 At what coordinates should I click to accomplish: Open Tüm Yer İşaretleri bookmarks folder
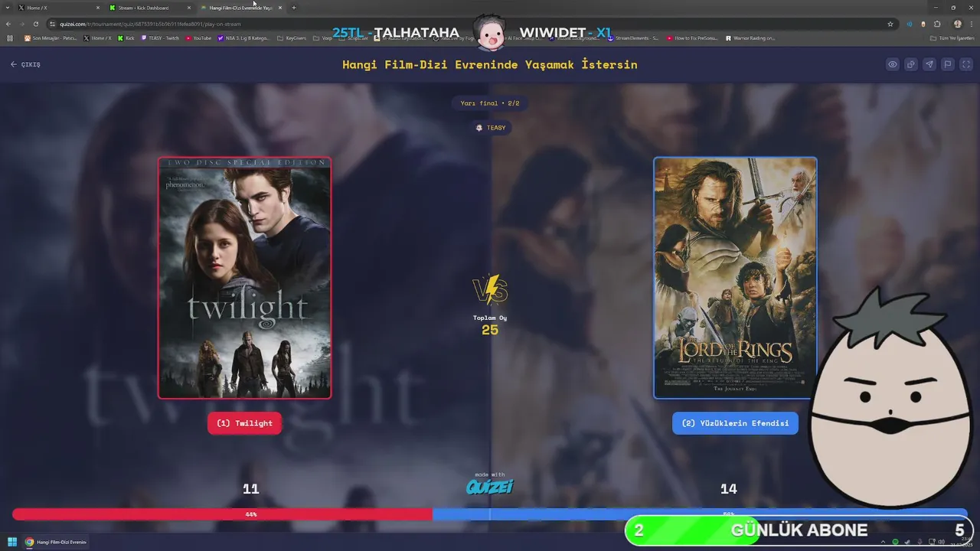click(x=952, y=37)
